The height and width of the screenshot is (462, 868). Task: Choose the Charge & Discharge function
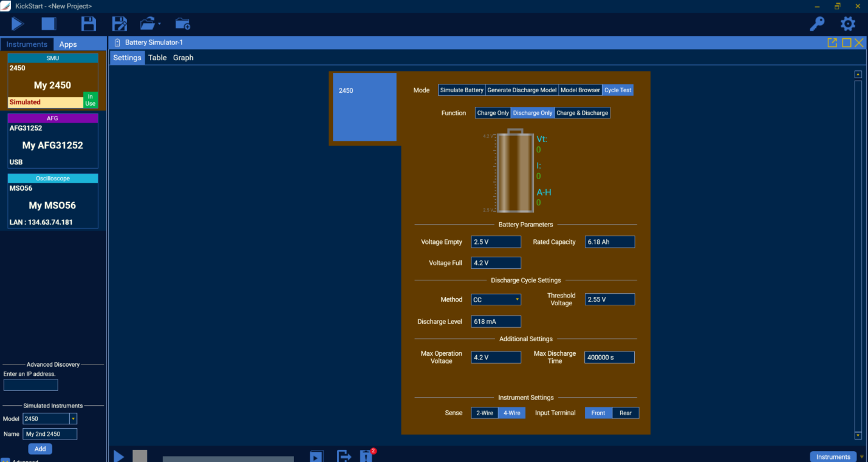[582, 113]
